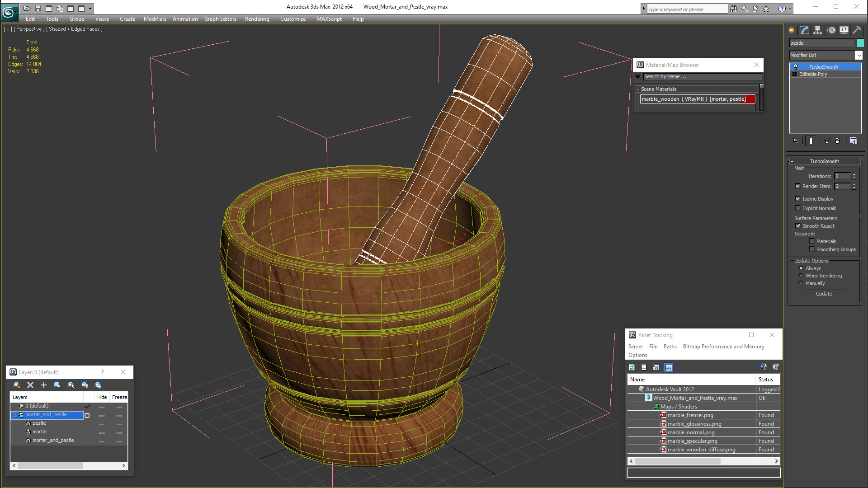Viewport: 868px width, 488px height.
Task: Toggle the Isoline Display checkbox
Action: tap(798, 199)
